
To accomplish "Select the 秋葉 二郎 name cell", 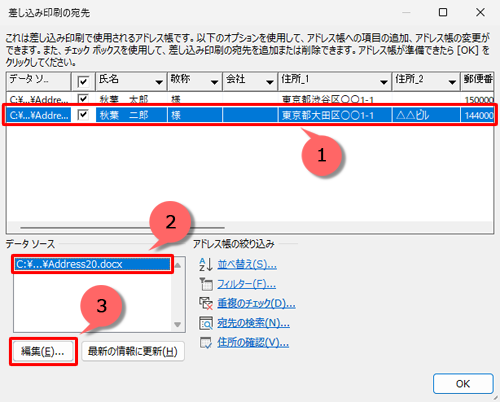I will coord(131,115).
